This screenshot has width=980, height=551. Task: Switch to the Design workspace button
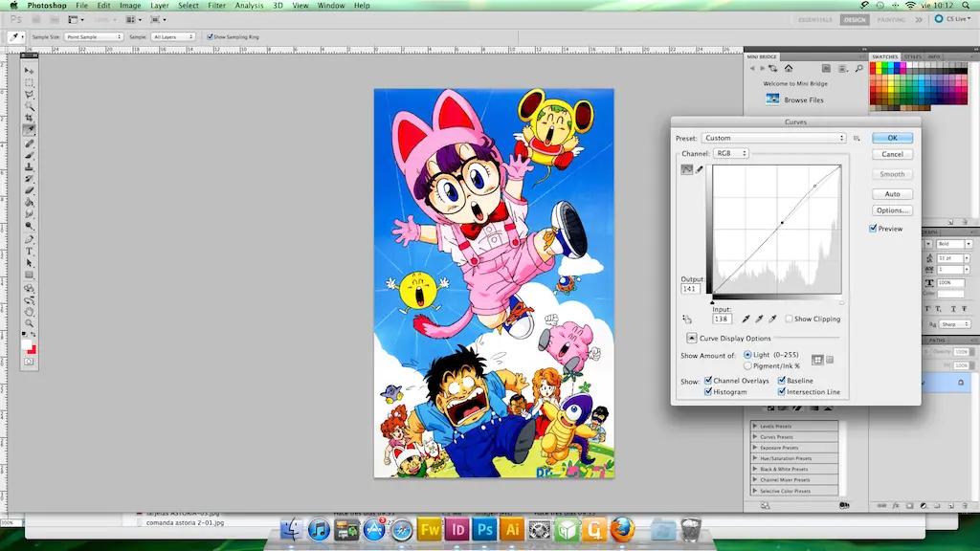[855, 19]
